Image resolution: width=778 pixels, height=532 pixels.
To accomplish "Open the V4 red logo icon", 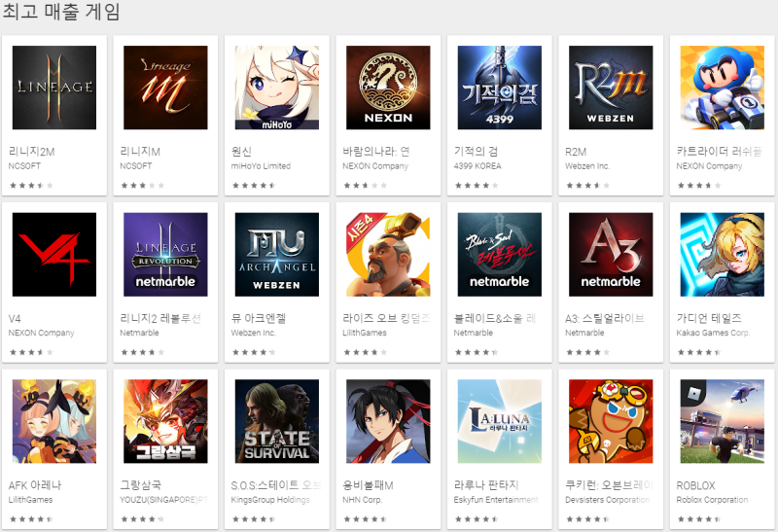I will pyautogui.click(x=54, y=255).
